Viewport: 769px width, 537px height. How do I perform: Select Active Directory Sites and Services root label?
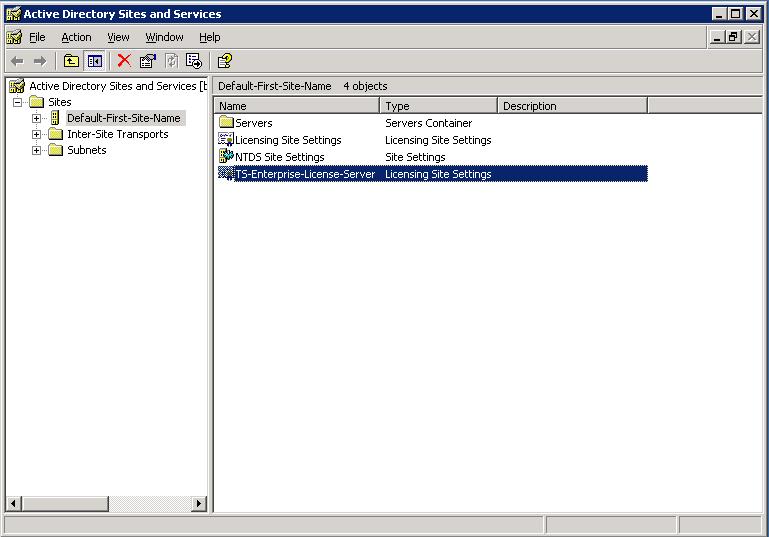(118, 86)
